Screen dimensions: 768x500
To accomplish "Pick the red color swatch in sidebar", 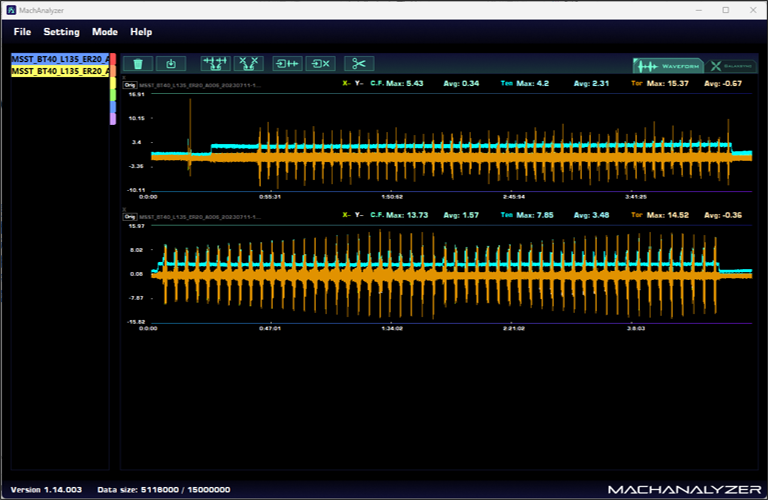I will (113, 59).
